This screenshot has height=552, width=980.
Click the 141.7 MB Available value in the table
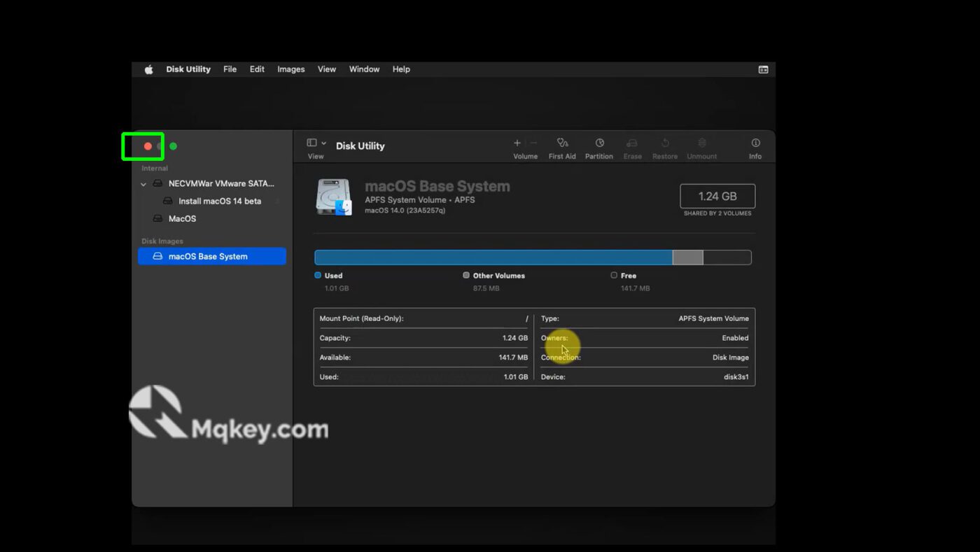tap(513, 358)
